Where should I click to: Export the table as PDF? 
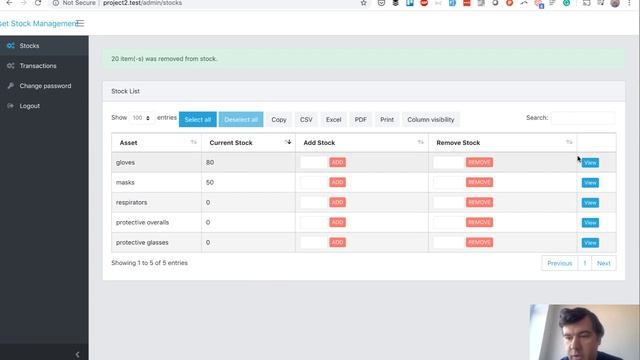(x=360, y=120)
